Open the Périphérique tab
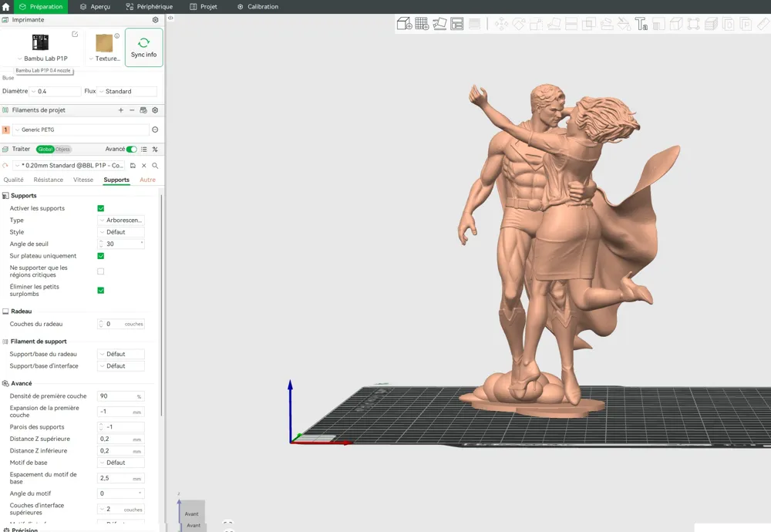 (149, 7)
